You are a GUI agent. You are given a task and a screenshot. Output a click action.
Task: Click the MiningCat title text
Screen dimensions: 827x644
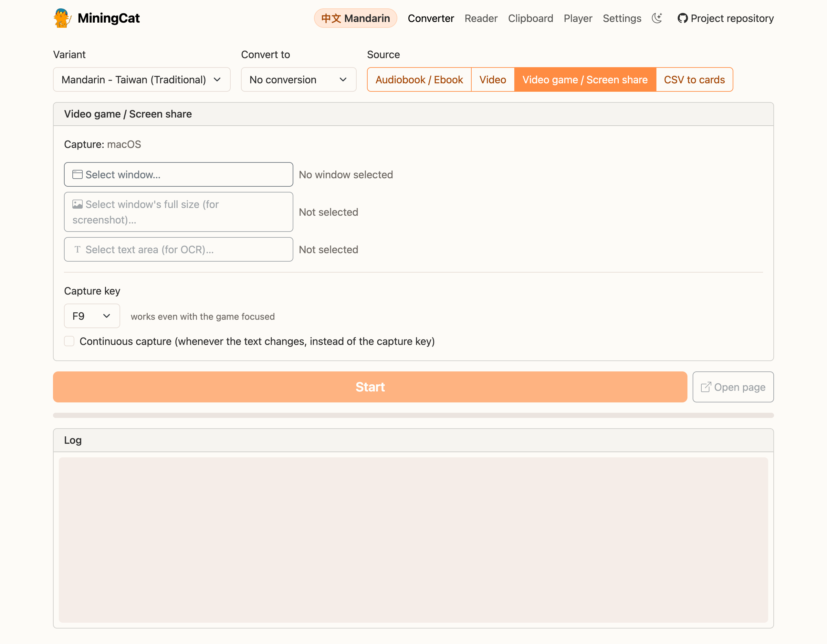[x=109, y=18]
